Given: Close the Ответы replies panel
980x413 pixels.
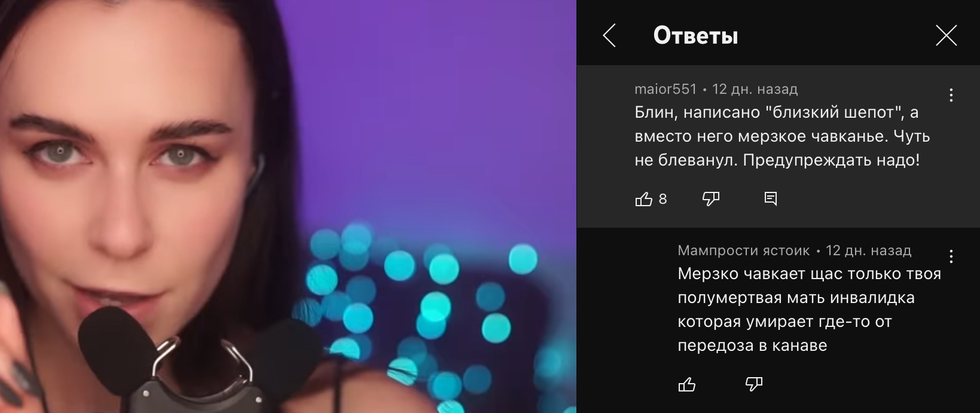Looking at the screenshot, I should pos(946,36).
